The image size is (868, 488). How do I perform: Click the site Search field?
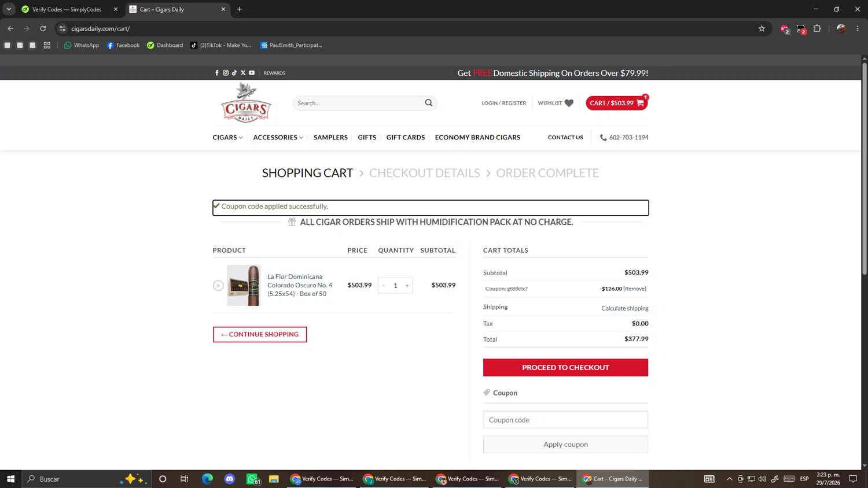click(359, 103)
